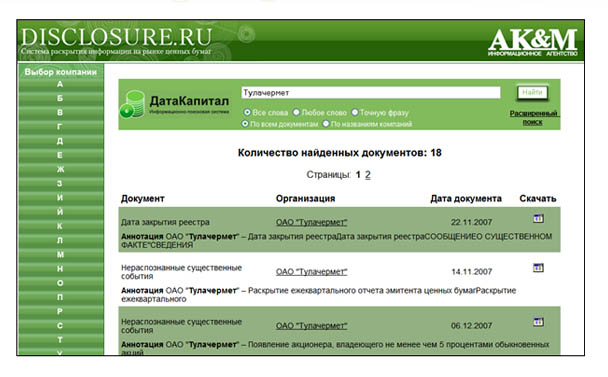Image resolution: width=608 pixels, height=377 pixels.
Task: Click annotation about 'Раскрытие ежеквартального отчета'
Action: (319, 295)
